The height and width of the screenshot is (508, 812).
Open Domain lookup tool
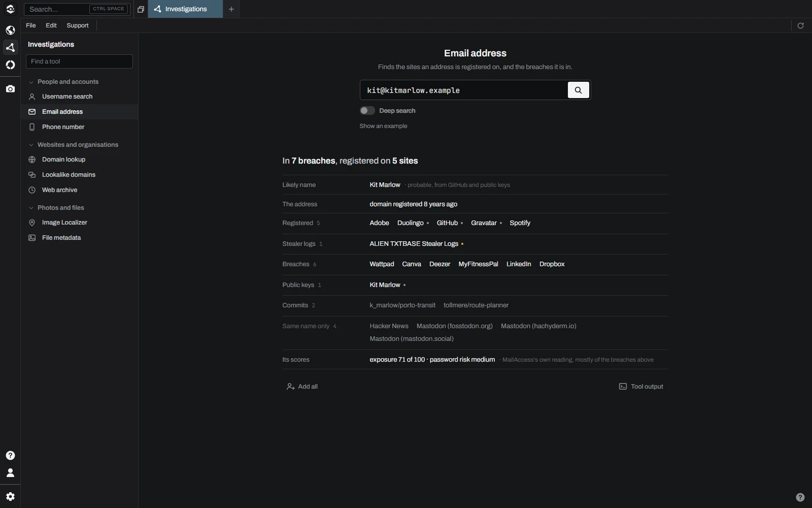pos(79,160)
